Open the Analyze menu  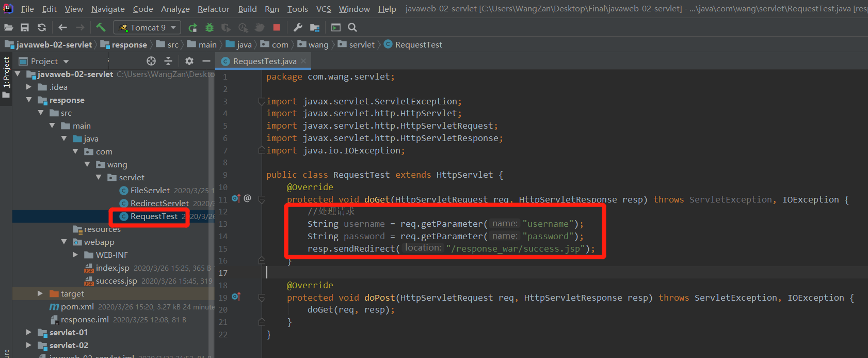point(175,9)
